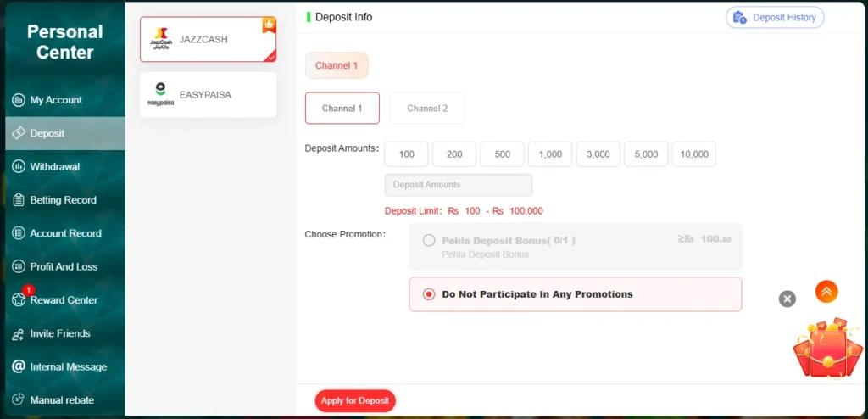The height and width of the screenshot is (419, 868).
Task: Click the Account Record icon
Action: click(19, 233)
